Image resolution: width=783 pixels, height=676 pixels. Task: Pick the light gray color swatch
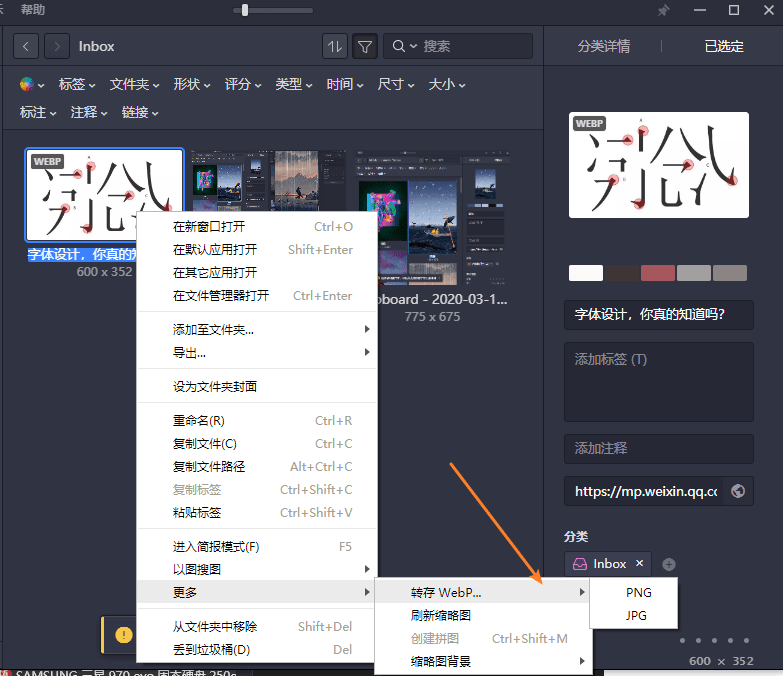coord(694,273)
